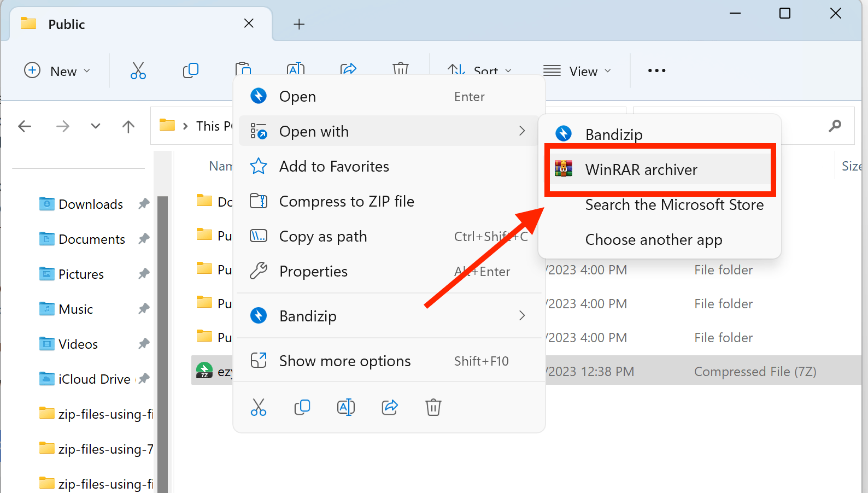This screenshot has height=493, width=868.
Task: Click the breadcrumb chevron before This PC
Action: tap(185, 126)
